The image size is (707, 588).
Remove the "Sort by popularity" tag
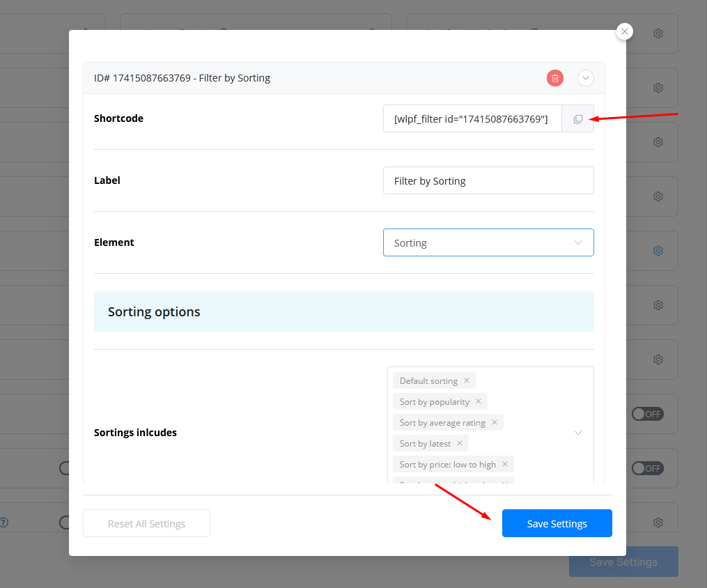click(x=479, y=402)
